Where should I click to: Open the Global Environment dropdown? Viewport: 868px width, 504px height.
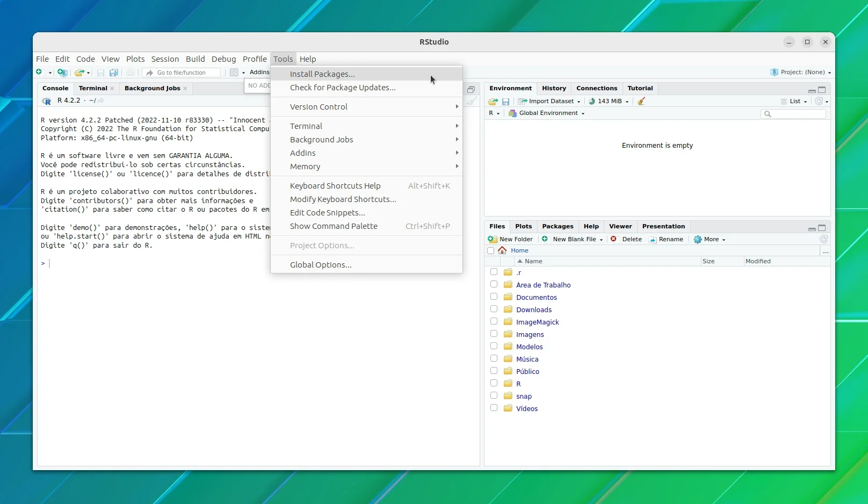[x=546, y=113]
